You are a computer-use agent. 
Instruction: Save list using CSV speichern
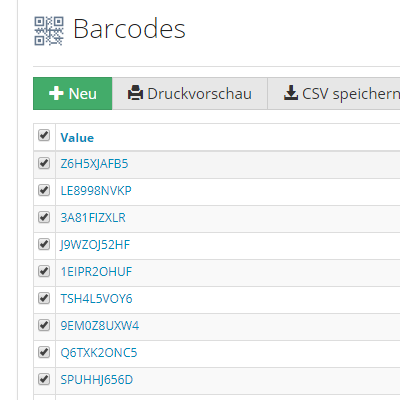334,93
